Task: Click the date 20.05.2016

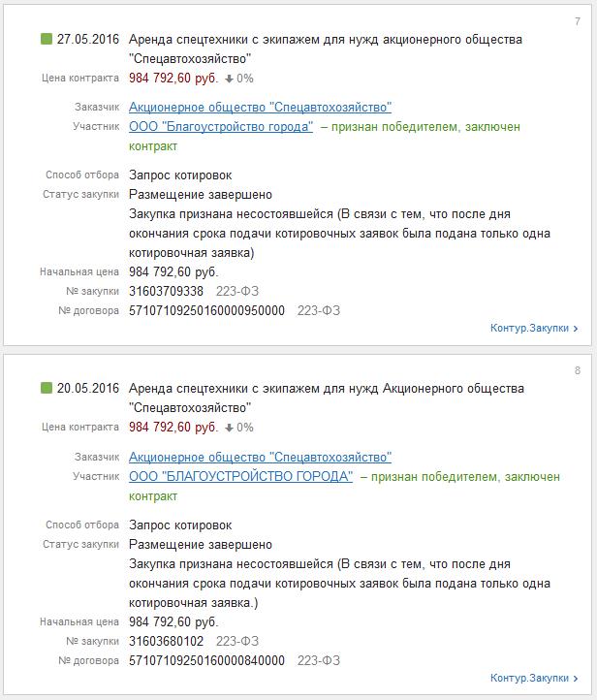Action: tap(88, 389)
